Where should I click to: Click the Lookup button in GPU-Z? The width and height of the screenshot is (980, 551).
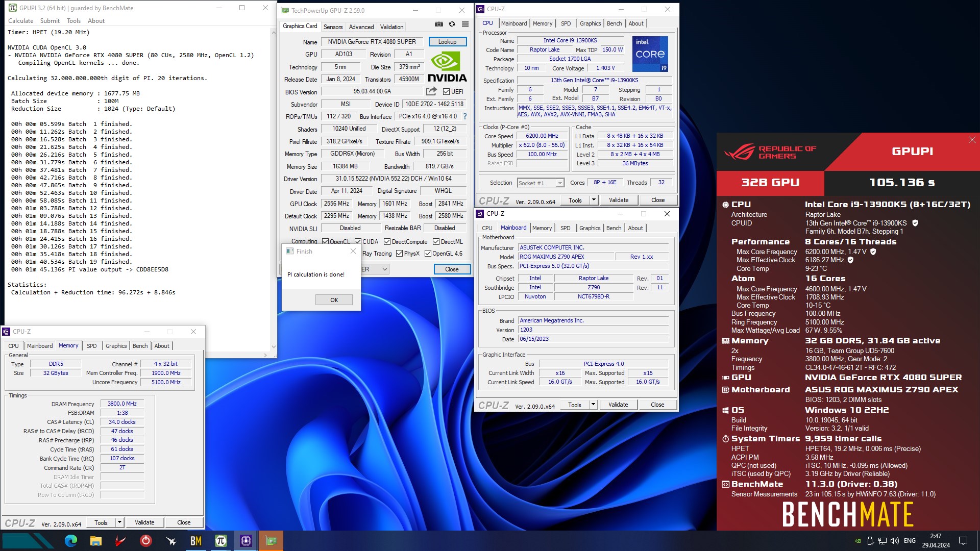tap(447, 42)
